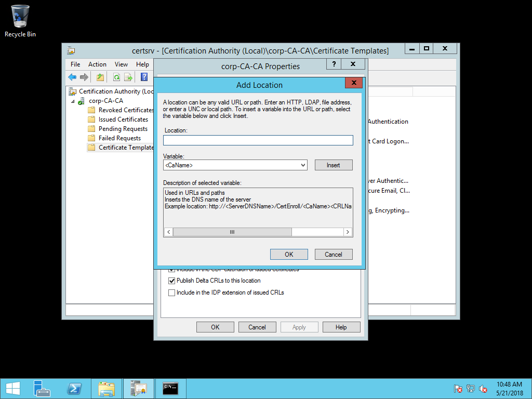
Task: Check Include in the CDP extension of issued certificates
Action: pyautogui.click(x=171, y=269)
